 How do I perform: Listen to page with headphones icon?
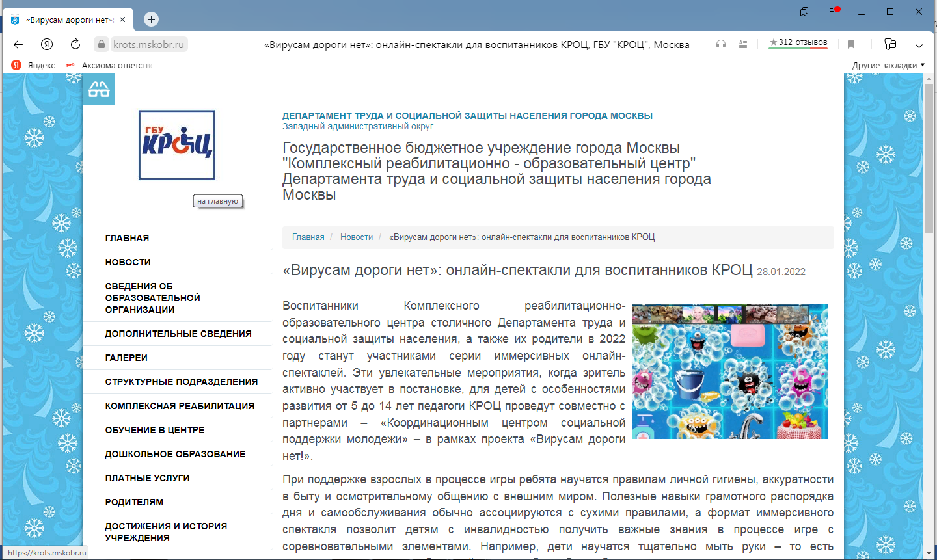pyautogui.click(x=721, y=44)
